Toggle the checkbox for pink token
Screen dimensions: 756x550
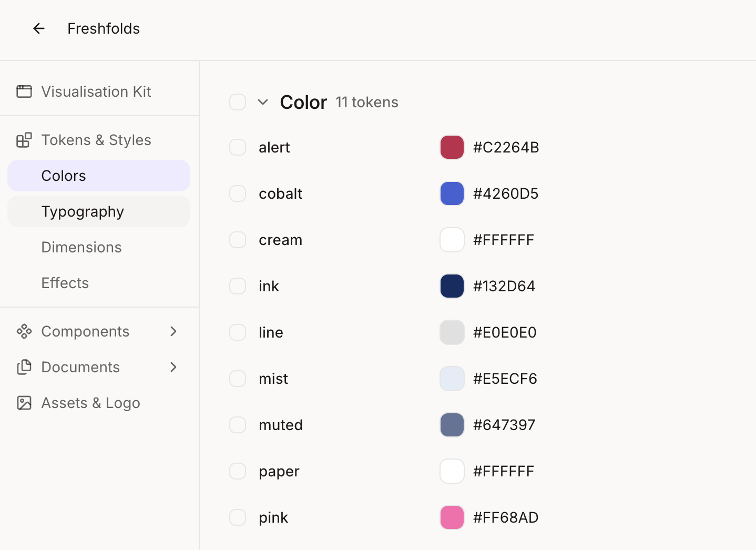click(x=238, y=517)
